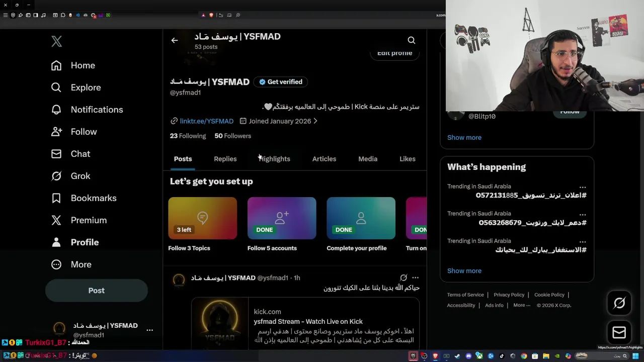This screenshot has width=644, height=362.
Task: Click the Grok icon on the post
Action: tap(404, 278)
